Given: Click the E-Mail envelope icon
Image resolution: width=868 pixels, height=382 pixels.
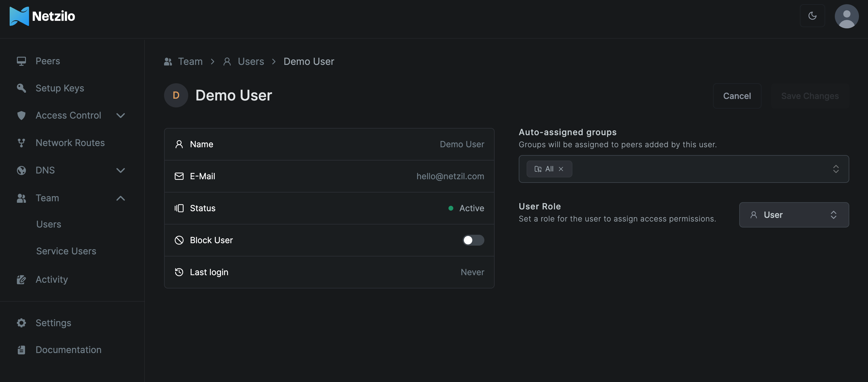Looking at the screenshot, I should [179, 176].
